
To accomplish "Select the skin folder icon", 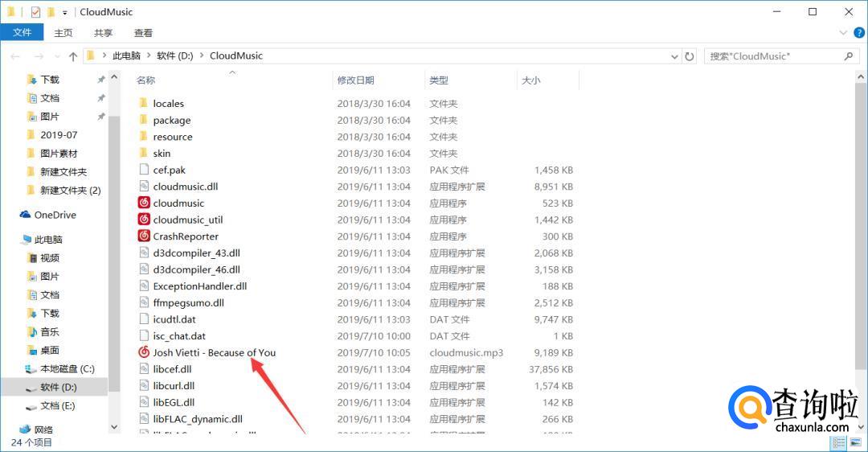I will (x=143, y=153).
